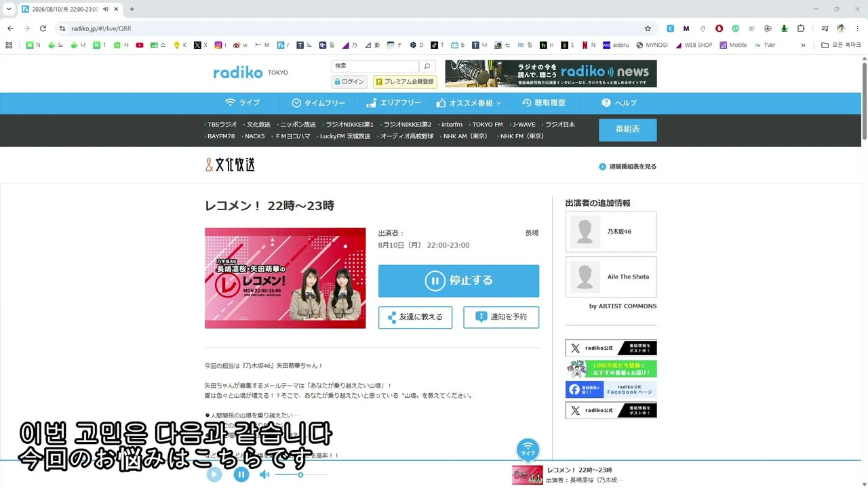The image size is (868, 488).
Task: Open the ライブ navigation tab
Action: (242, 103)
